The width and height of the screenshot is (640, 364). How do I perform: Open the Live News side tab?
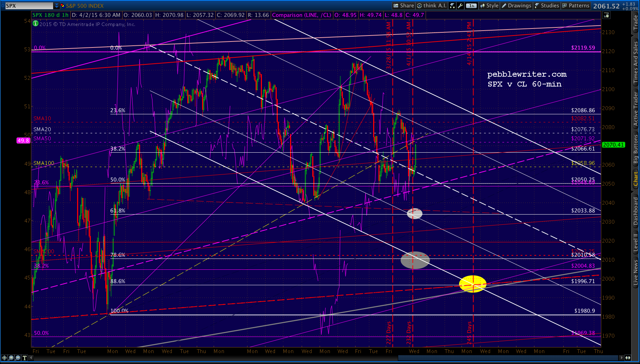tap(635, 272)
